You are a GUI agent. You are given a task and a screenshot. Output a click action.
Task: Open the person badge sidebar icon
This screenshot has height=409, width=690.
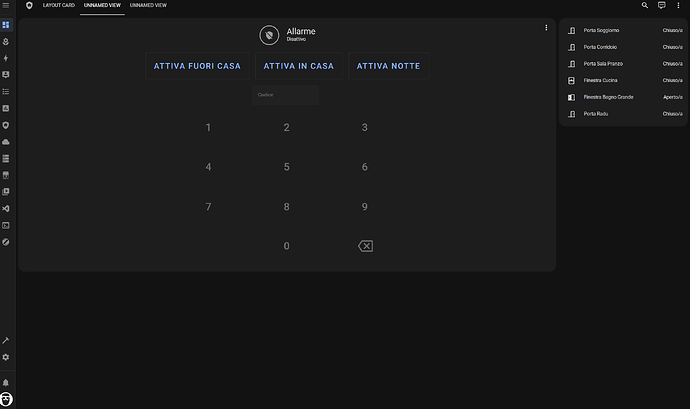[x=6, y=75]
